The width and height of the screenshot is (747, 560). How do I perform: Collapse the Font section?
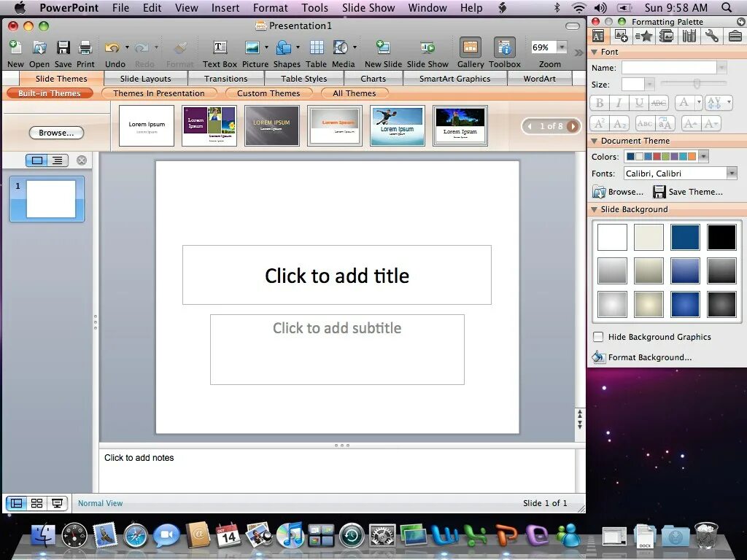[594, 52]
